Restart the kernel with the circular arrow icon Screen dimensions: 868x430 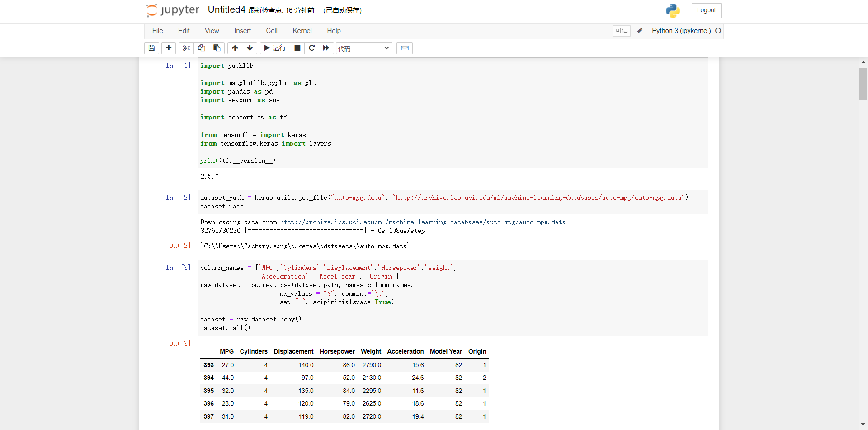[x=312, y=48]
